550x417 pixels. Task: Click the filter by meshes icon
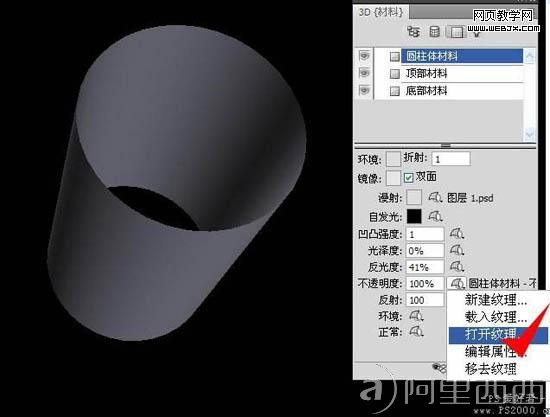[435, 32]
